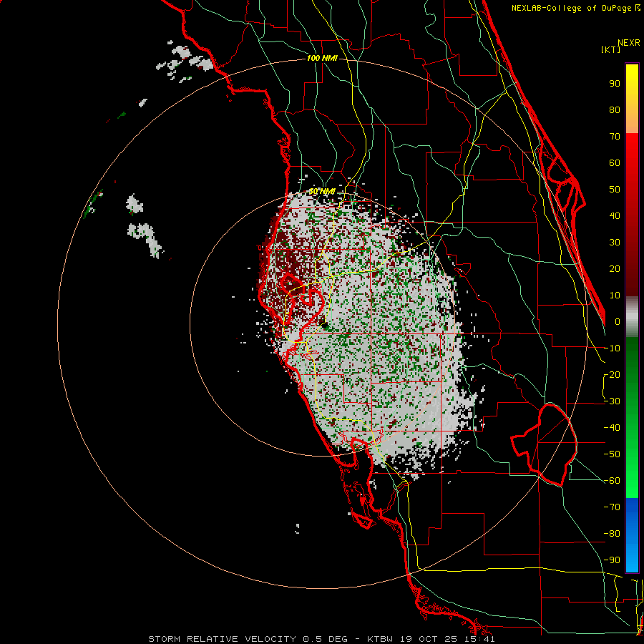Viewport: 644px width, 644px height.
Task: Click the 90 value on velocity scale
Action: [615, 84]
